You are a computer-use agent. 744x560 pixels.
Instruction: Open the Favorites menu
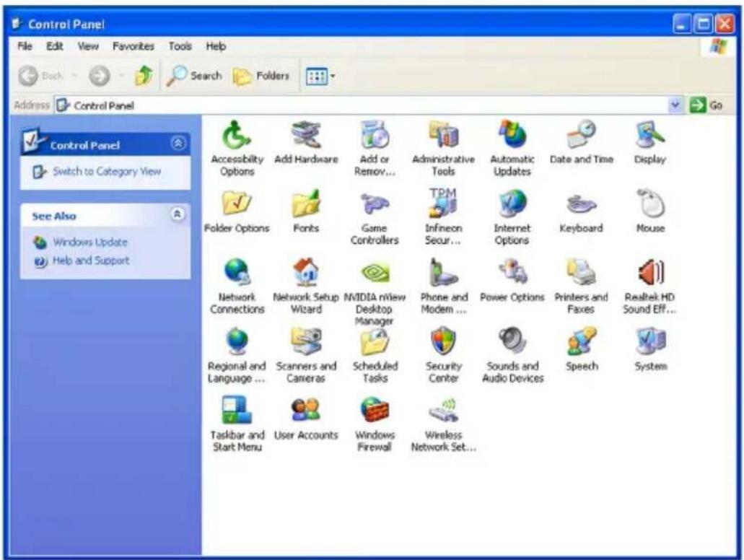tap(134, 46)
